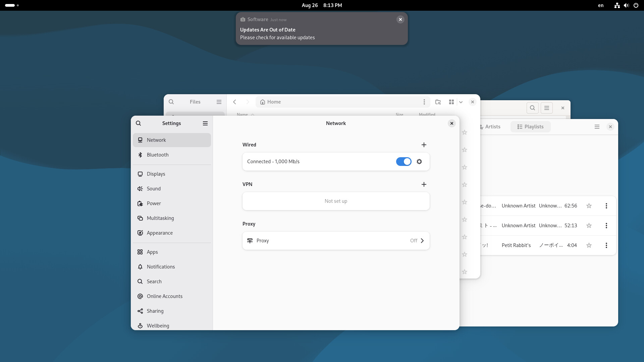Star the Petit Rabbit's song
The height and width of the screenshot is (362, 644).
(x=589, y=245)
